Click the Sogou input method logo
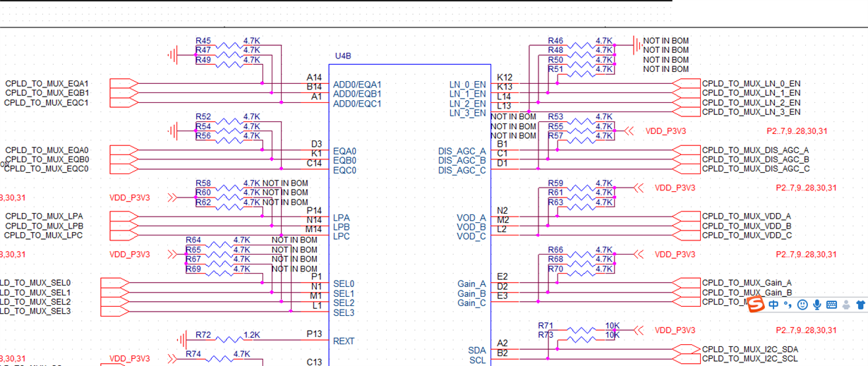This screenshot has width=868, height=366. [x=756, y=304]
